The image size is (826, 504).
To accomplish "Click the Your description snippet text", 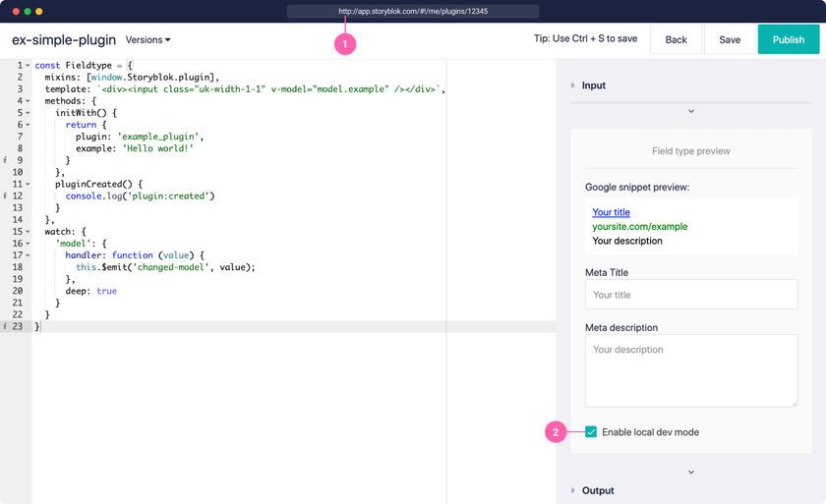I will tap(627, 241).
